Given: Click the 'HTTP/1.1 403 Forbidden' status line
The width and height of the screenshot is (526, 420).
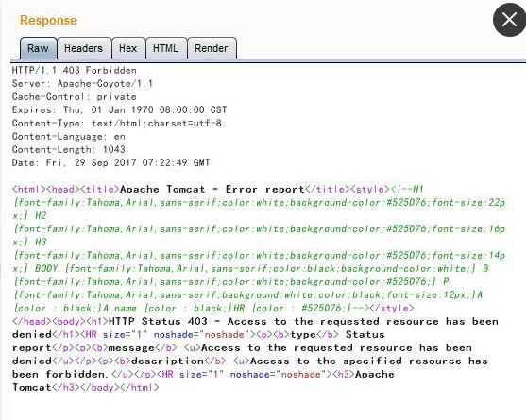Looking at the screenshot, I should tap(75, 71).
